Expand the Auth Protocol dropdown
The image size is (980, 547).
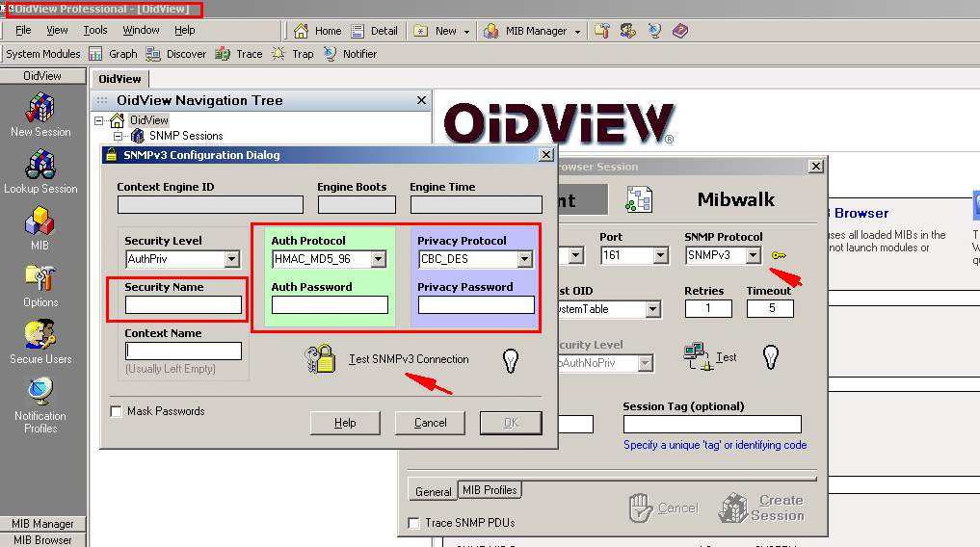click(378, 259)
